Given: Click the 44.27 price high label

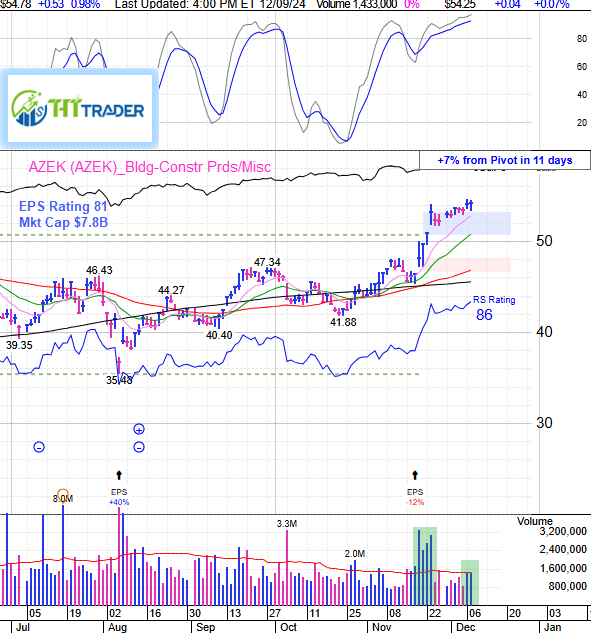Looking at the screenshot, I should (171, 290).
